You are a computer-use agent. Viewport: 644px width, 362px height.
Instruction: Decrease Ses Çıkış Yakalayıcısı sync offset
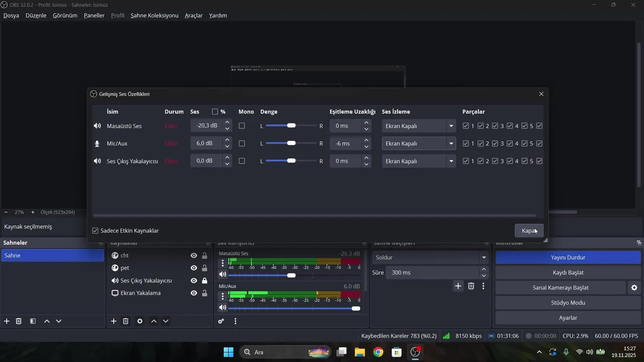tap(366, 164)
